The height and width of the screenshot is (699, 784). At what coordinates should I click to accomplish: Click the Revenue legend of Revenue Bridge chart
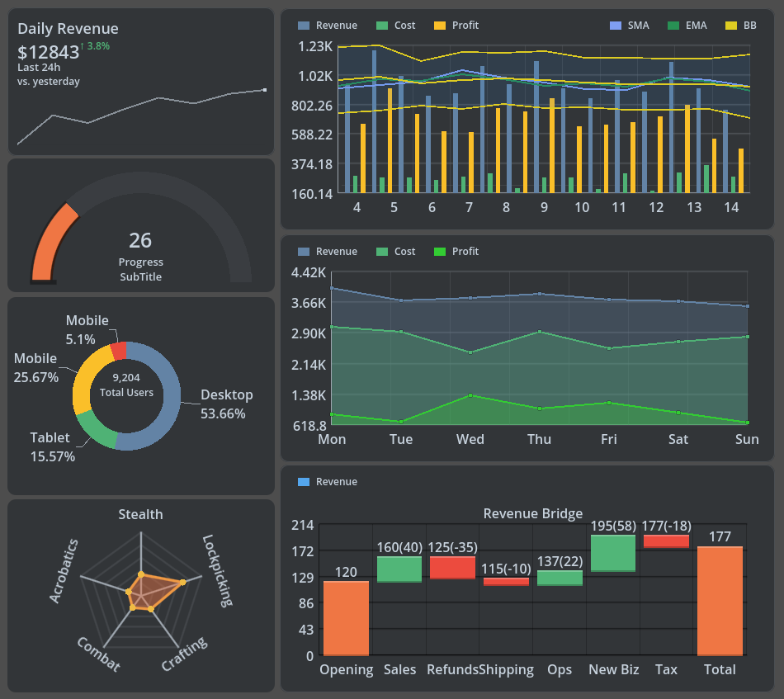click(328, 482)
